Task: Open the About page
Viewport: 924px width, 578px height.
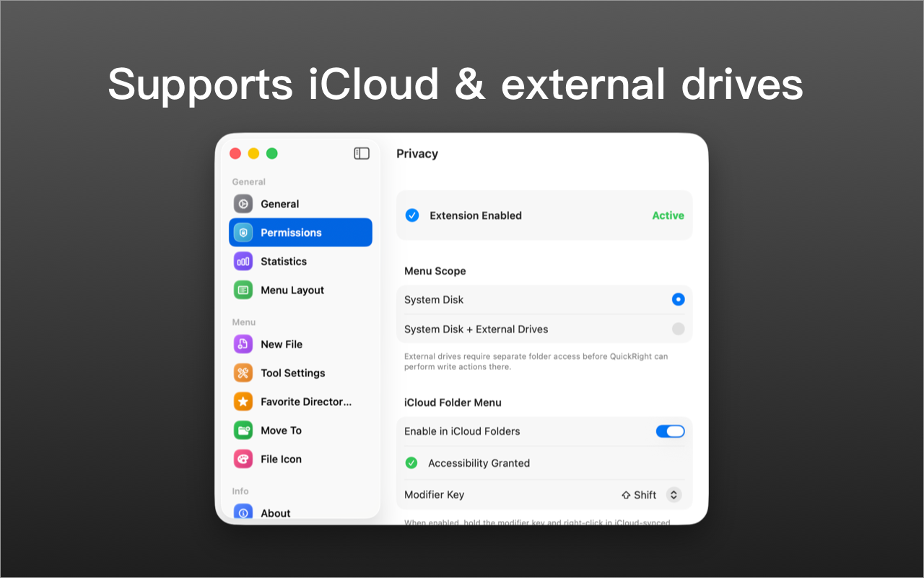Action: pos(300,512)
